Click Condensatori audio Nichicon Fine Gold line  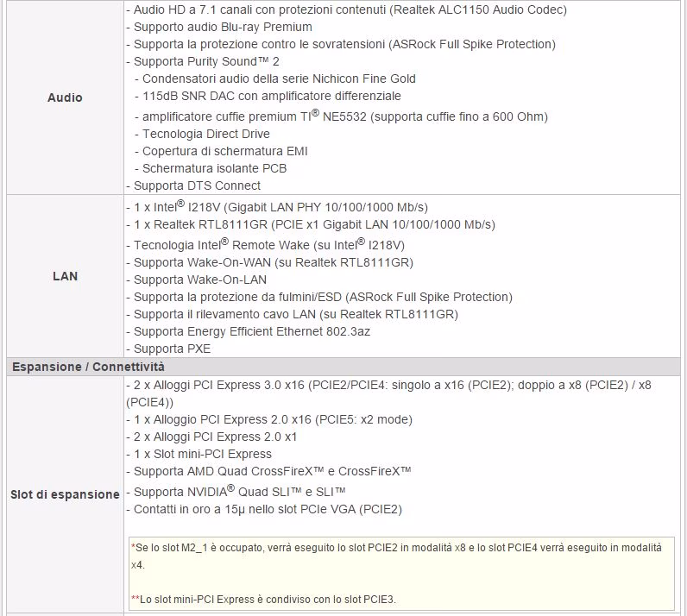pyautogui.click(x=275, y=79)
